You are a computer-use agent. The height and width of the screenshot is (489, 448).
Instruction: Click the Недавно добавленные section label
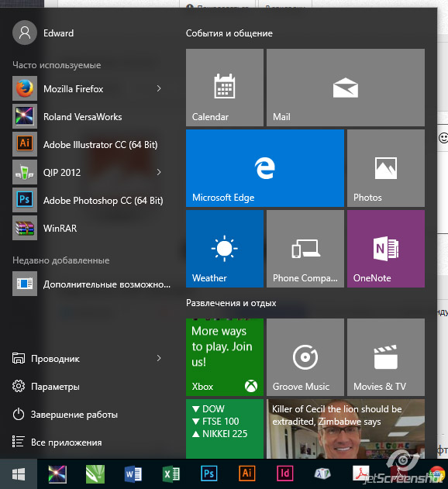(60, 260)
